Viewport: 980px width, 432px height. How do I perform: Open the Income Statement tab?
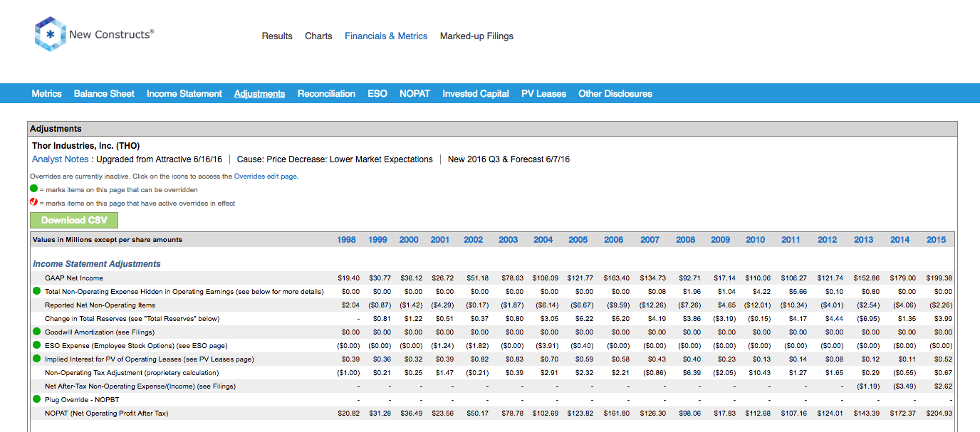click(x=184, y=93)
